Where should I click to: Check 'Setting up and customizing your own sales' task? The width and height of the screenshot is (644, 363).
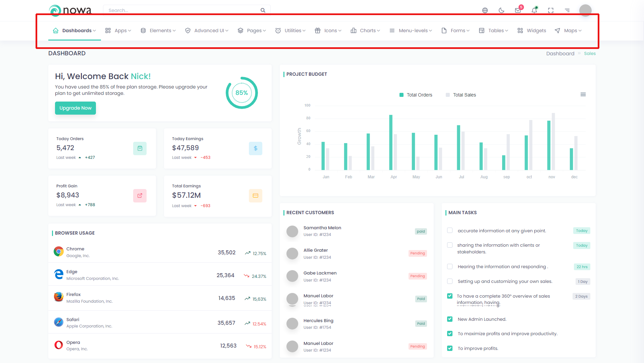(450, 281)
